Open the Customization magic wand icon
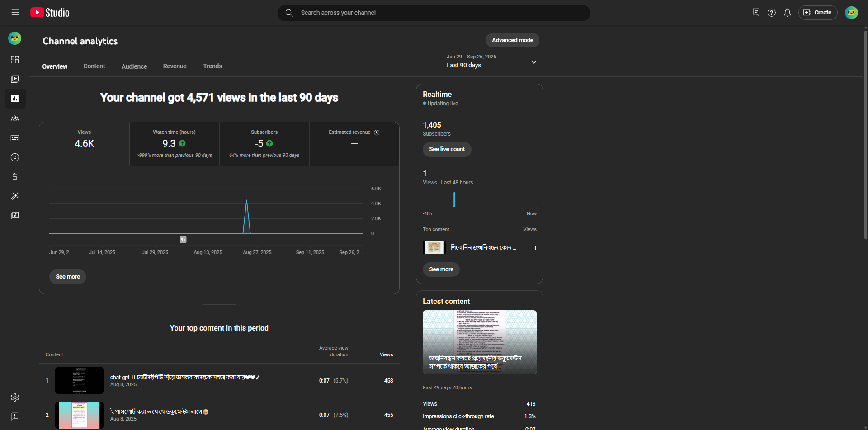The image size is (868, 430). 15,196
